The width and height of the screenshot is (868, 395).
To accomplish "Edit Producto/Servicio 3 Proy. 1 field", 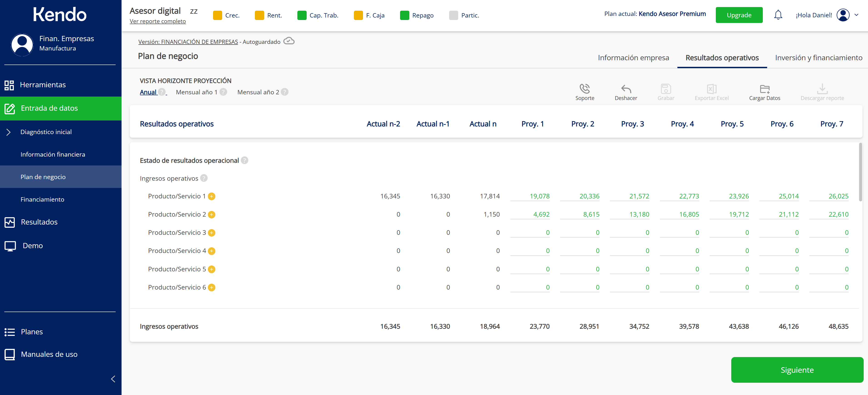I will [x=530, y=233].
